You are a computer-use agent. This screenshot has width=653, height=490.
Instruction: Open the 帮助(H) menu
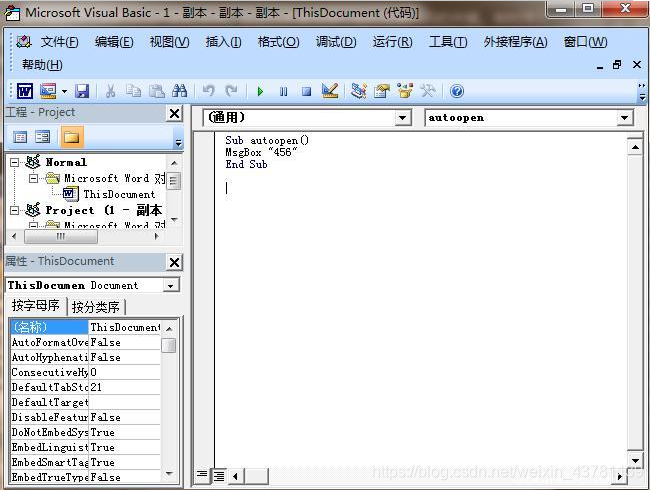(x=42, y=65)
